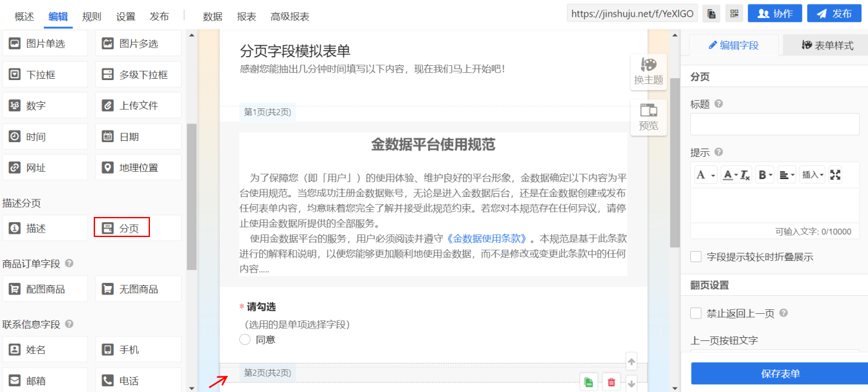
Task: Add an 邮箱 email field
Action: click(x=45, y=380)
